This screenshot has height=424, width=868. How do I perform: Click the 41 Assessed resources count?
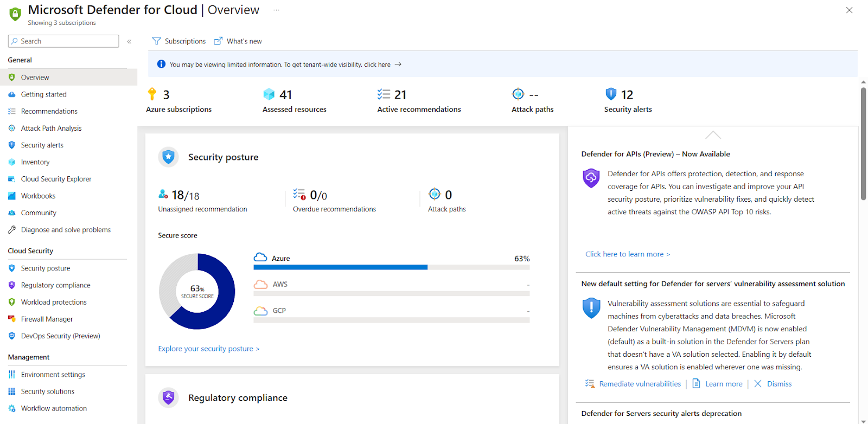pyautogui.click(x=286, y=95)
